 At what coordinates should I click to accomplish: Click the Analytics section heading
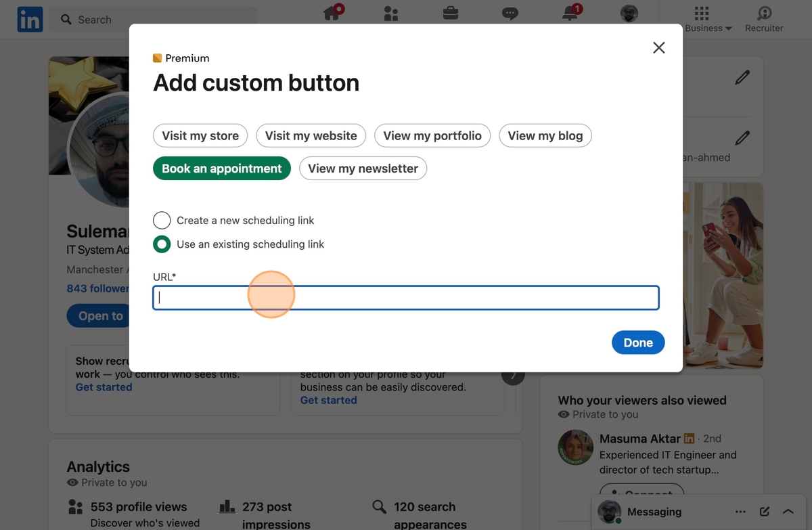click(x=98, y=467)
